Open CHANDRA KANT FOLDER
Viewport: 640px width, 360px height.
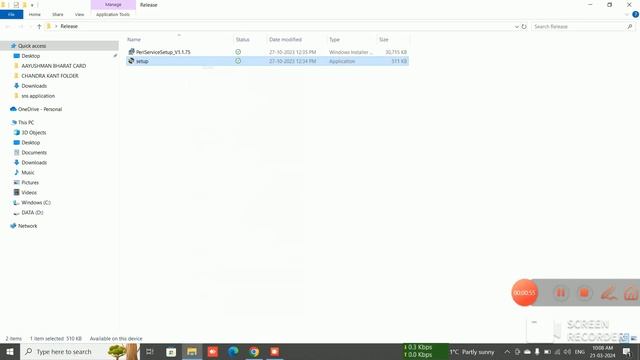tap(50, 76)
